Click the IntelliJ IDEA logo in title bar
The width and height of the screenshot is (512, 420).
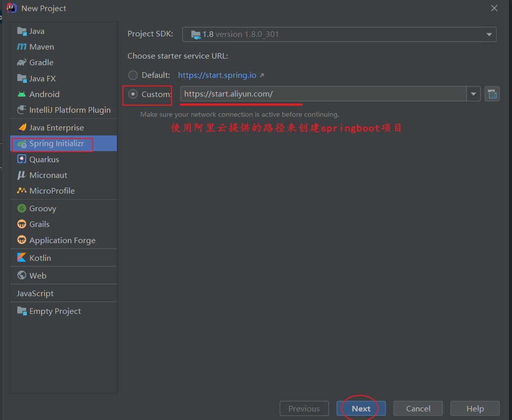(12, 8)
